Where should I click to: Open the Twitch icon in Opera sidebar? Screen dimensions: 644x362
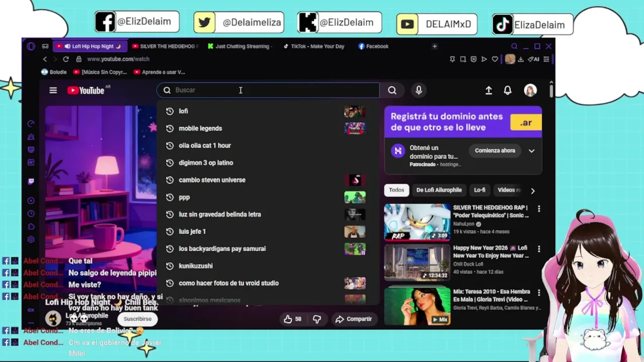(31, 182)
